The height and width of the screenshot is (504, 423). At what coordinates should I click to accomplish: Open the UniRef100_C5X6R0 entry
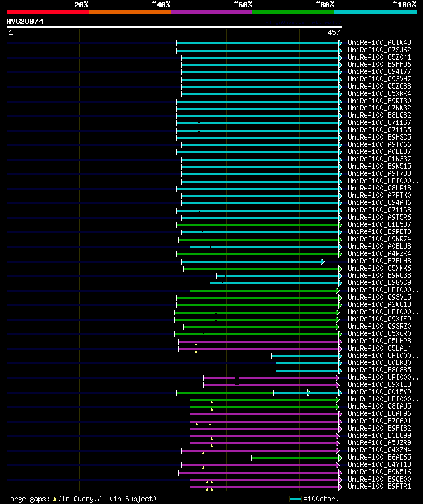coord(379,333)
